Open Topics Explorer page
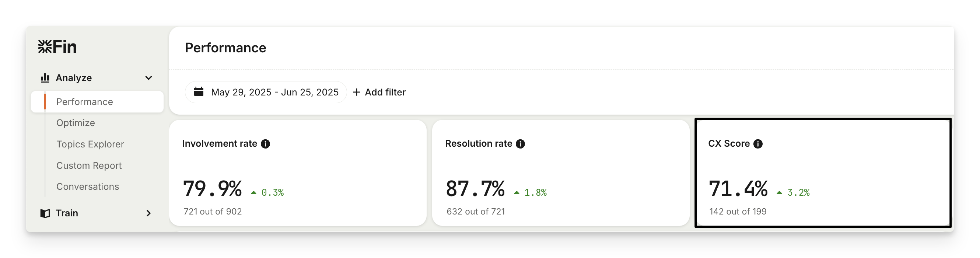Screen dimensions: 980x258 (x=90, y=144)
